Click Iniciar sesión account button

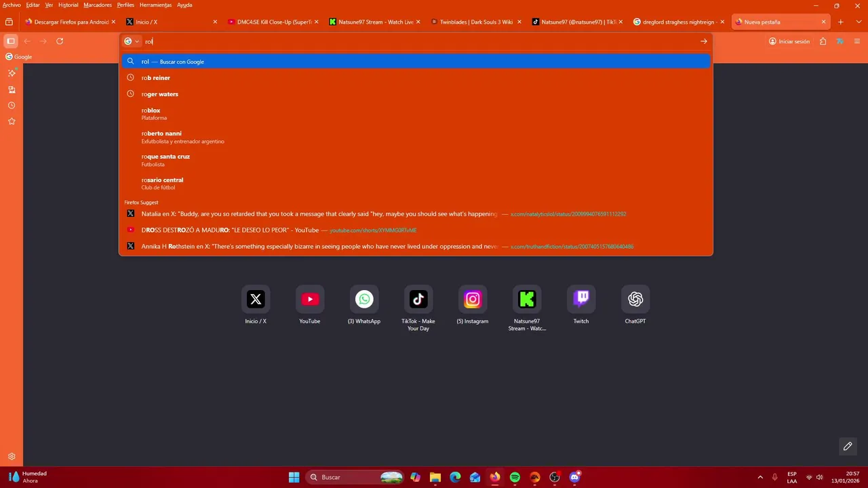click(x=789, y=41)
